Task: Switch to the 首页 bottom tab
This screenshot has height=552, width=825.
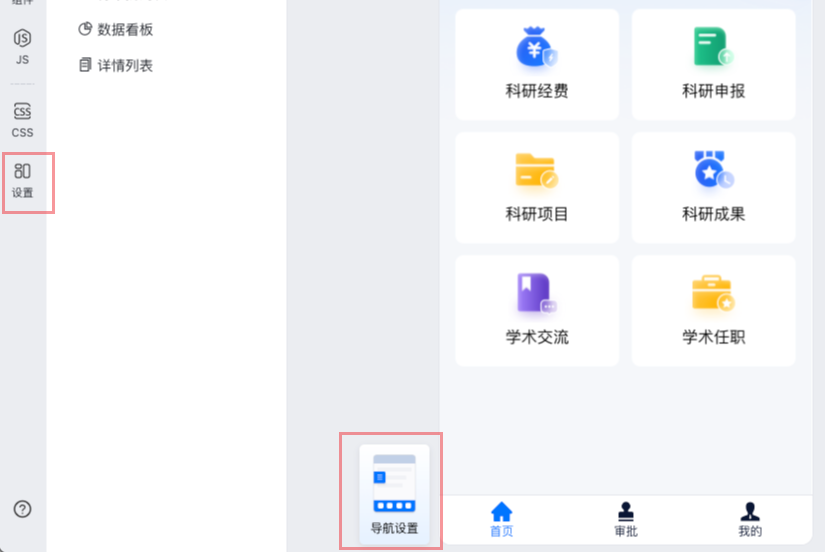Action: (x=501, y=519)
